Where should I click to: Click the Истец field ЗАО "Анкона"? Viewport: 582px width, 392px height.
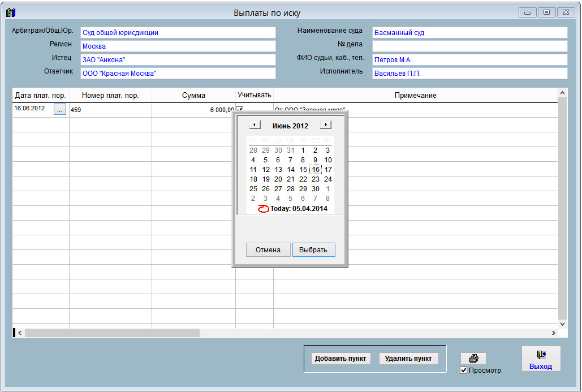[178, 60]
